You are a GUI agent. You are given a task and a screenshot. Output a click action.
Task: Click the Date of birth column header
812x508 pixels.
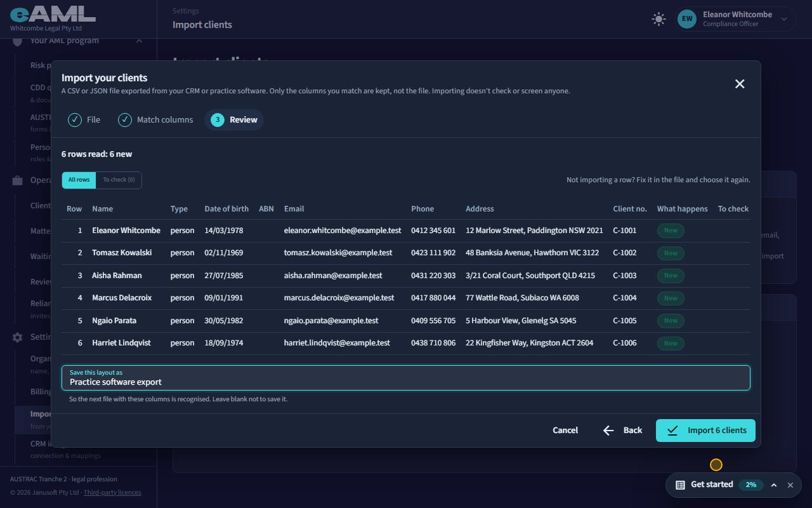226,209
